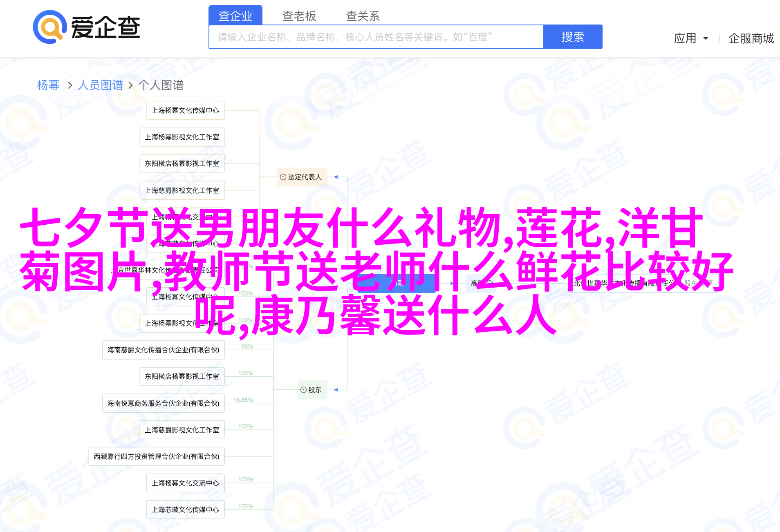Select the 上海芯璇文化传媒中心 node

click(185, 510)
